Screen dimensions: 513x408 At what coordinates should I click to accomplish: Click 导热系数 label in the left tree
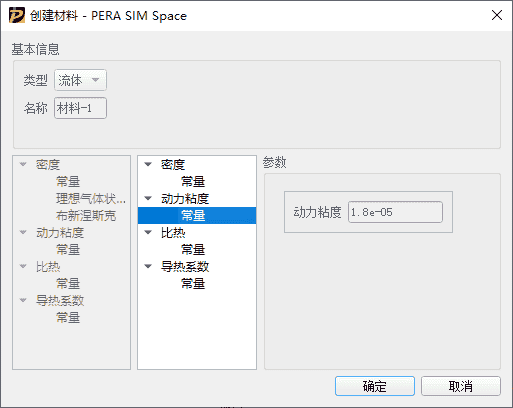(60, 300)
